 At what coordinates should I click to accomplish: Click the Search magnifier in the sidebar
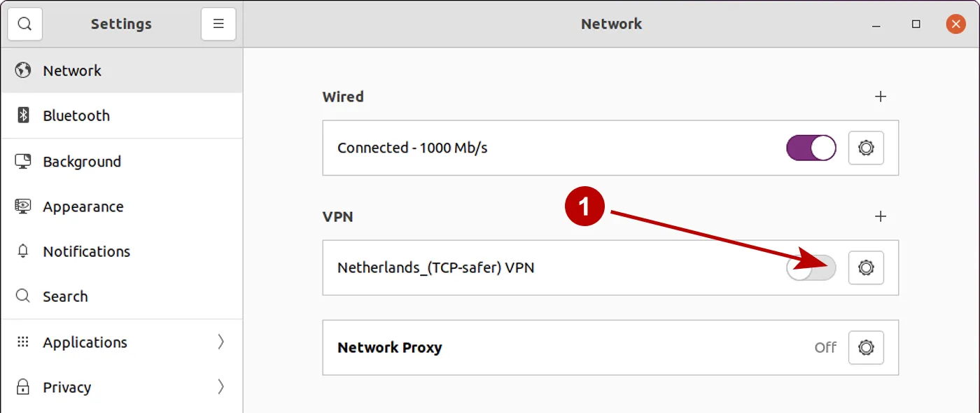tap(22, 296)
